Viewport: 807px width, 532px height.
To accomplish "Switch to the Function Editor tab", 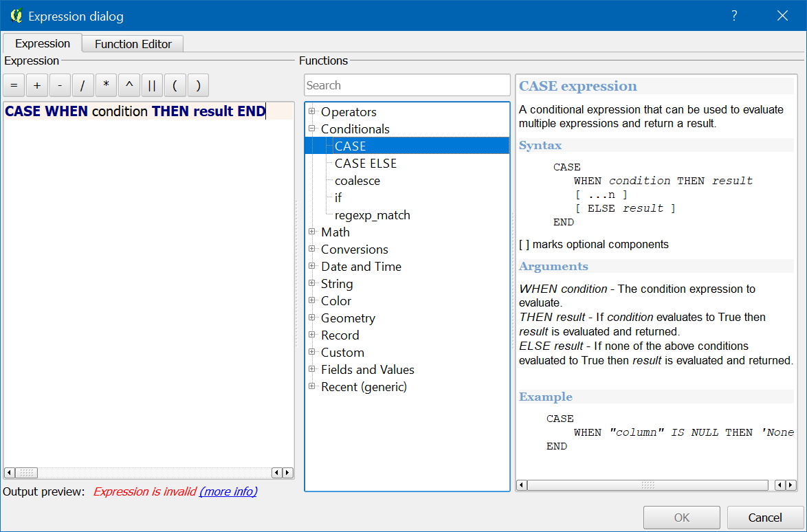I will (x=133, y=44).
